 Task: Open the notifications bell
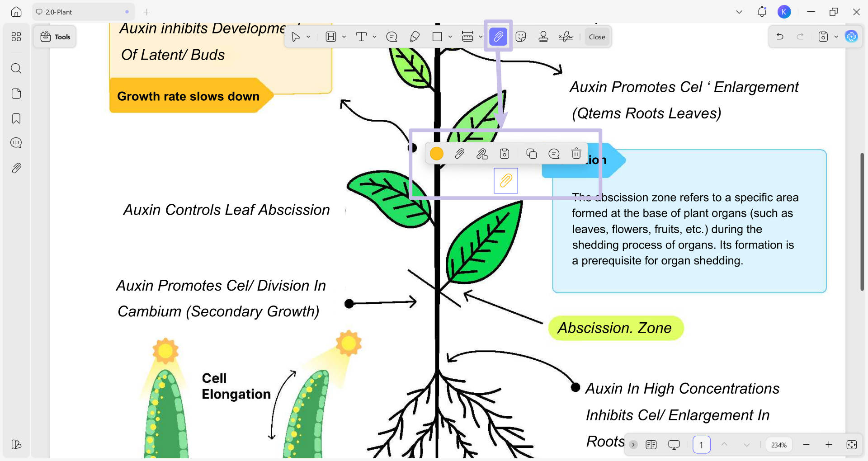pyautogui.click(x=762, y=12)
